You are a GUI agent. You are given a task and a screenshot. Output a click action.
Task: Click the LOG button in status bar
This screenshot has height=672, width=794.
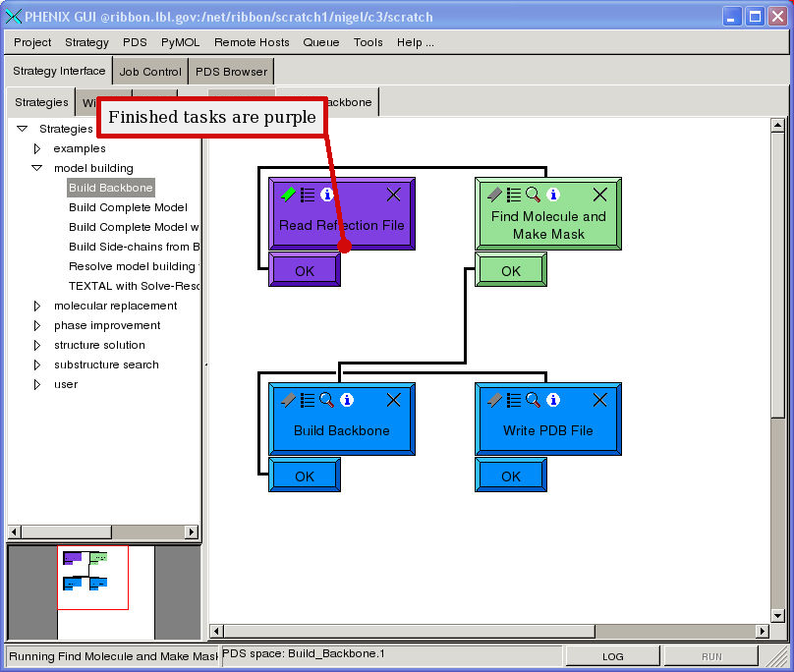point(612,656)
